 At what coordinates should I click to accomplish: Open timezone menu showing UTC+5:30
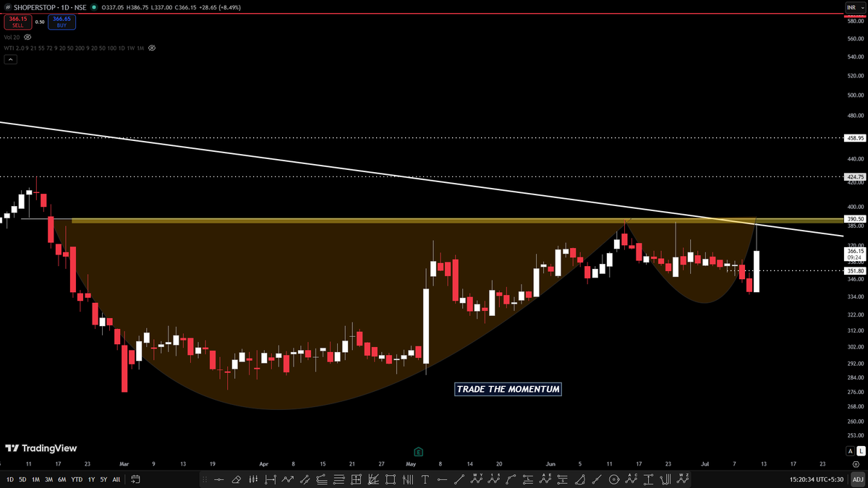click(x=816, y=479)
